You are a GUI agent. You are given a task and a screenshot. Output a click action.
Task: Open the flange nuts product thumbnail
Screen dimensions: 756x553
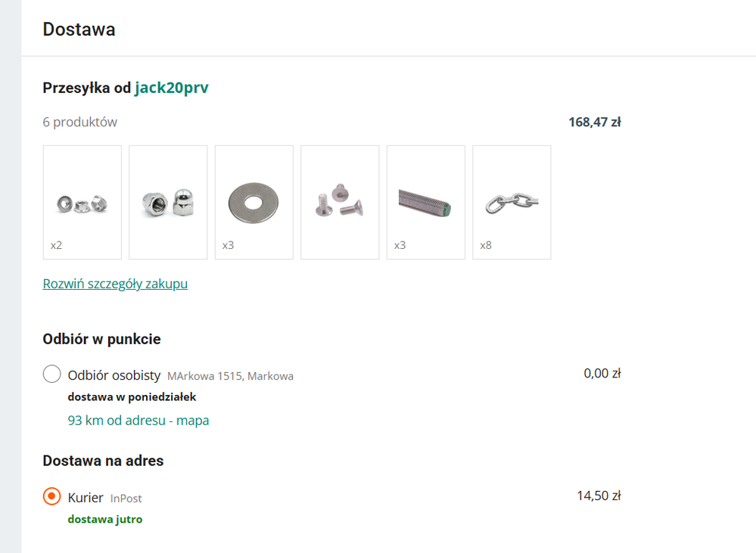tap(82, 203)
